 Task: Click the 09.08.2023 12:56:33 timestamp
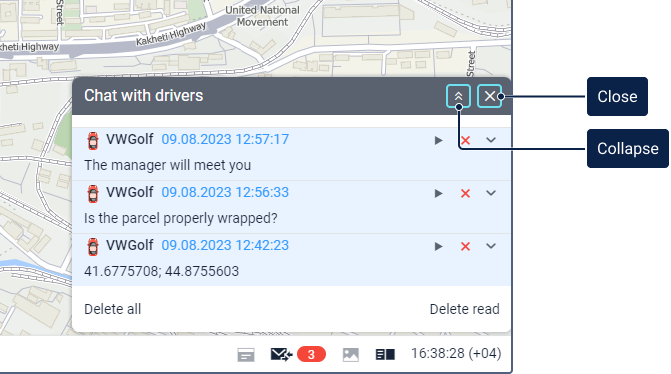point(225,193)
